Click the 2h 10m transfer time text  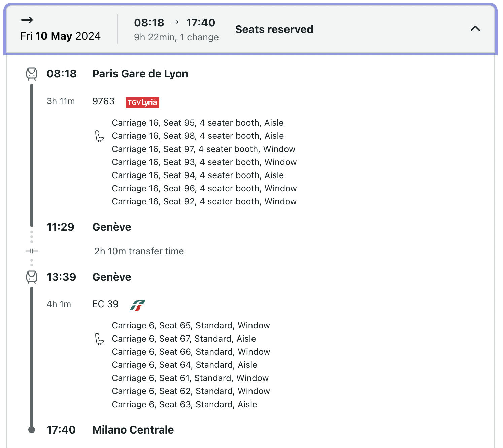139,251
